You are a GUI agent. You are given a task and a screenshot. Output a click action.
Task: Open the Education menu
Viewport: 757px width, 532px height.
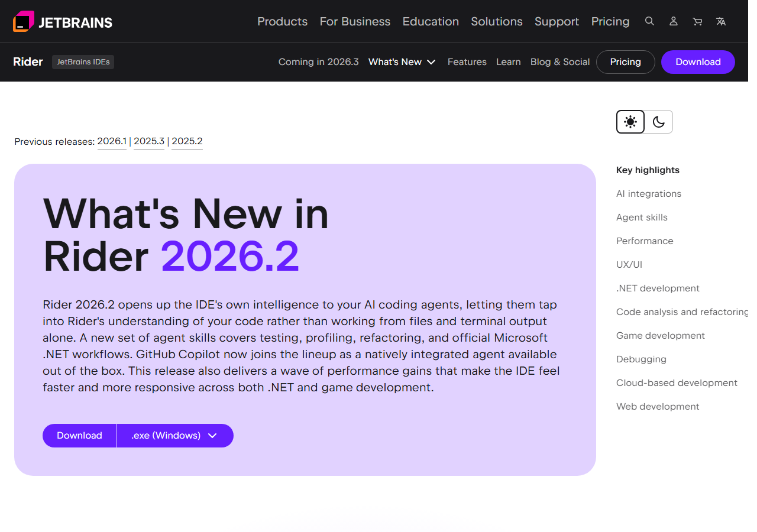[x=431, y=22]
